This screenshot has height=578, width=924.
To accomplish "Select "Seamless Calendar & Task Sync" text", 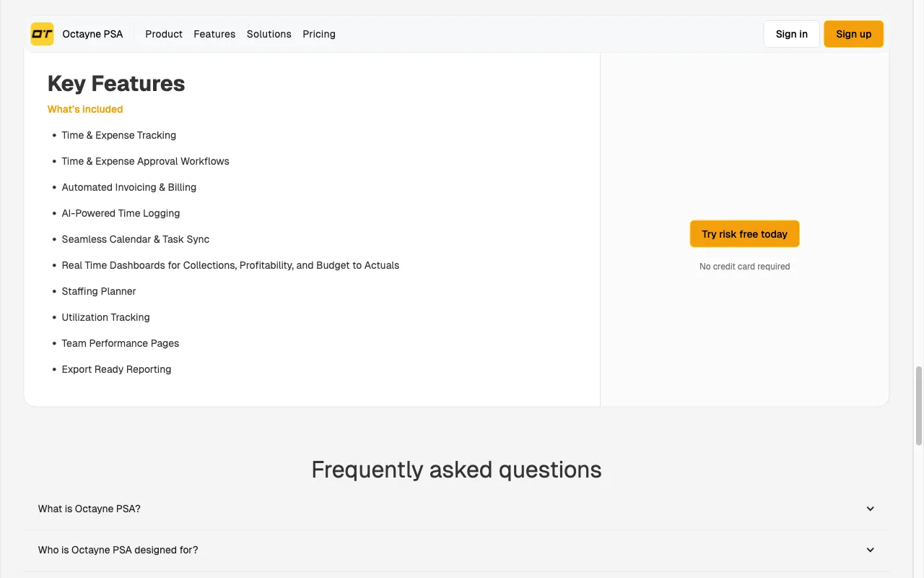I will (x=136, y=239).
